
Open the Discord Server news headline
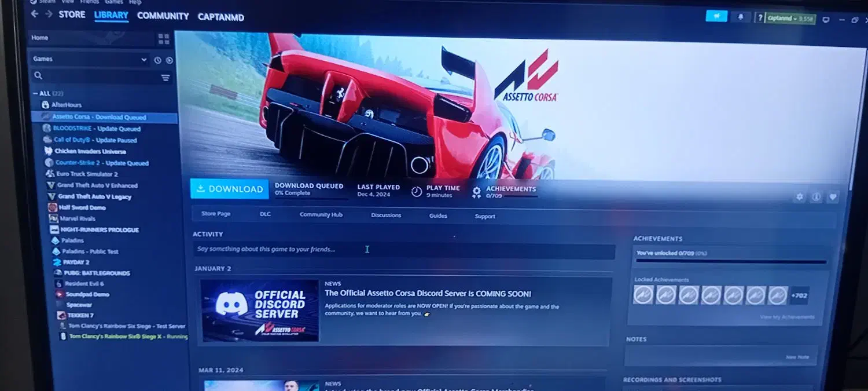click(x=428, y=294)
